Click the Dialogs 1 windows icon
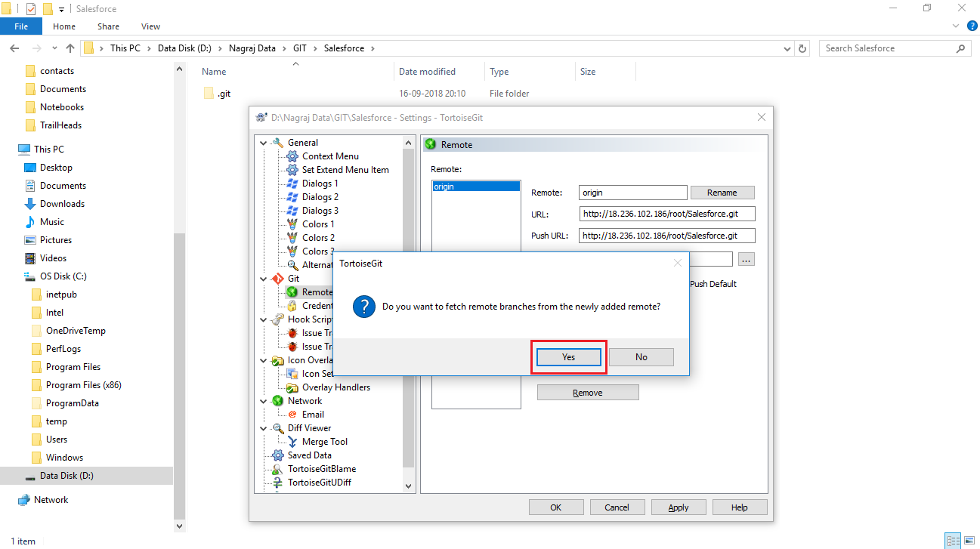 [292, 184]
